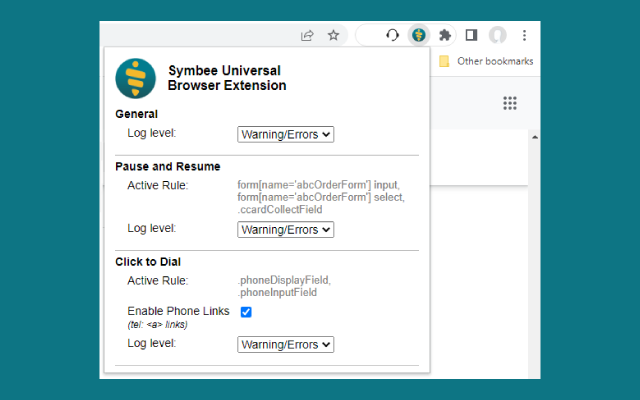Click the share page icon in address bar

tap(307, 36)
